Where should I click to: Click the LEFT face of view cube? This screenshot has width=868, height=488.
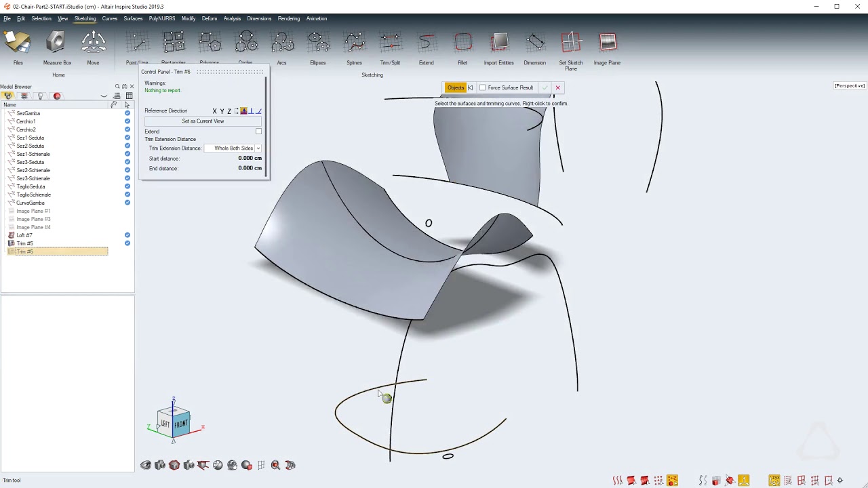coord(165,424)
